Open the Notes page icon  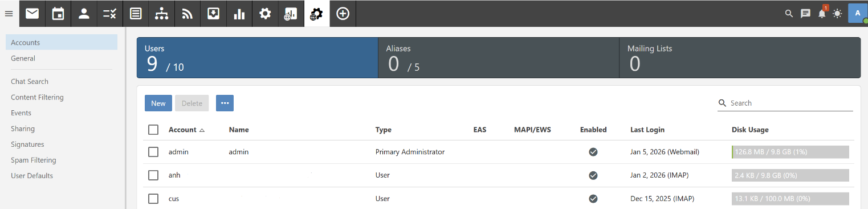point(136,14)
